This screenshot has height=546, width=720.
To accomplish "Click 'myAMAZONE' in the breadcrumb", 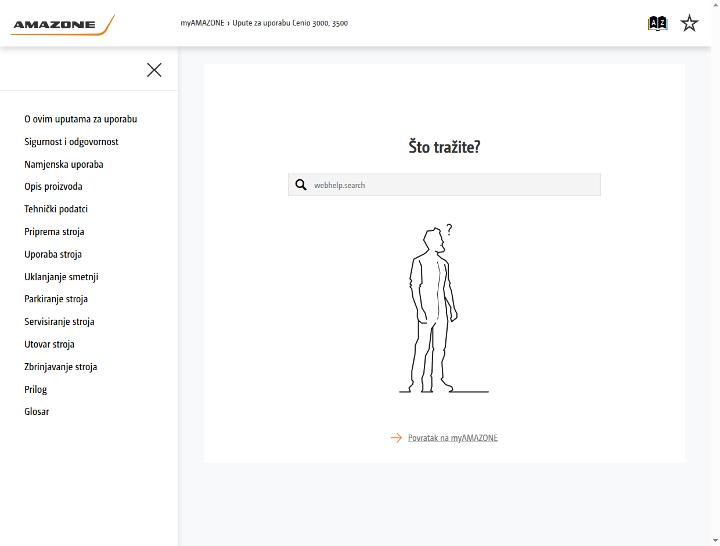I will (202, 23).
